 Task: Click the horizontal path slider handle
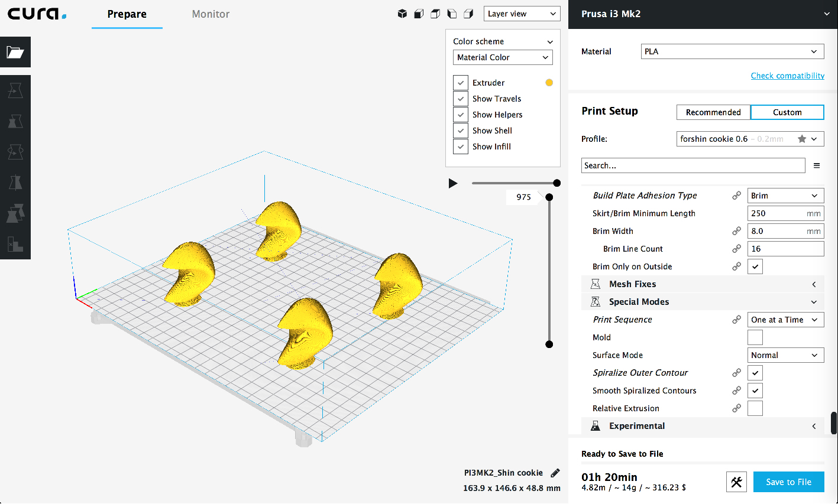(x=556, y=183)
